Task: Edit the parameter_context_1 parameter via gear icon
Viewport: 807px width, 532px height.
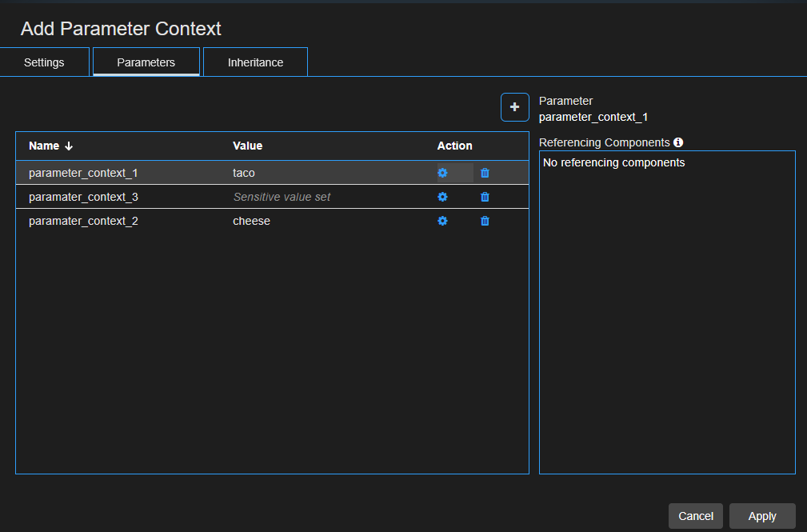Action: click(442, 173)
